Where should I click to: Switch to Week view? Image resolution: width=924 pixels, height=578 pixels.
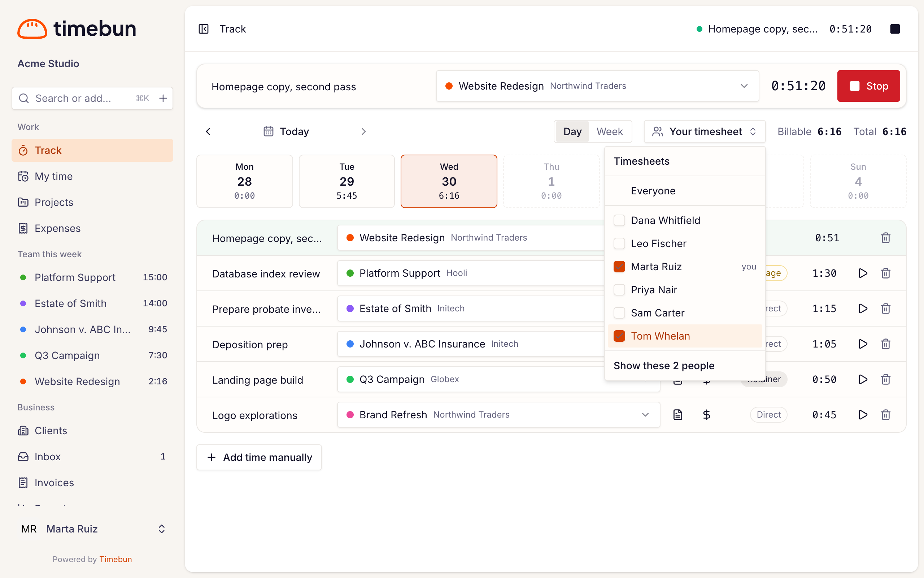(x=609, y=131)
